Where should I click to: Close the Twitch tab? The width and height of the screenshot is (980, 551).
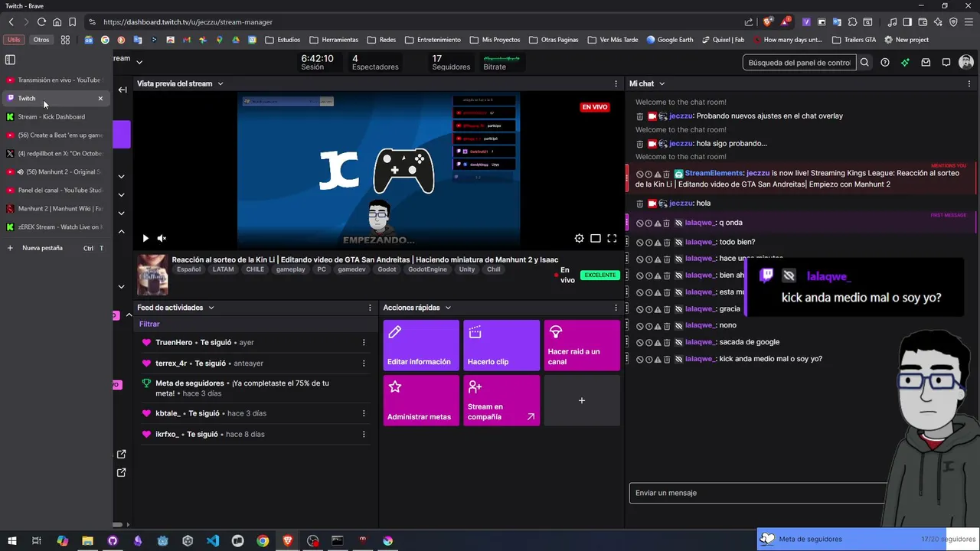point(100,98)
